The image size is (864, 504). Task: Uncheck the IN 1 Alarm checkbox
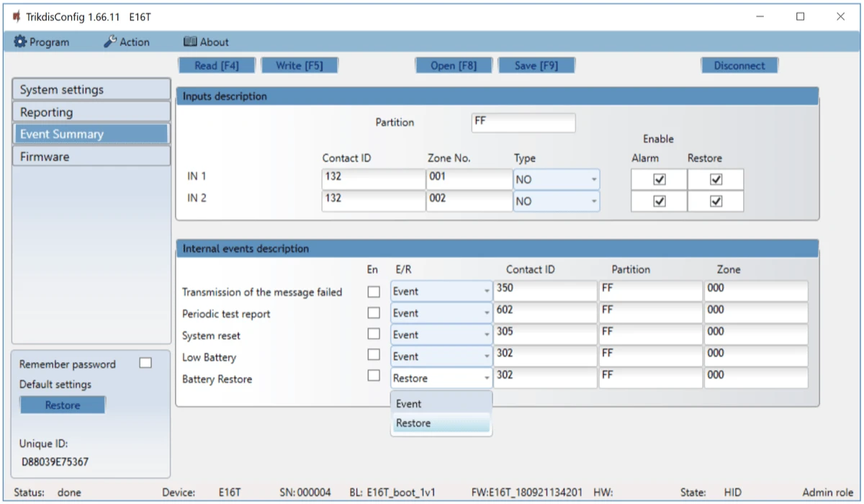click(x=659, y=180)
